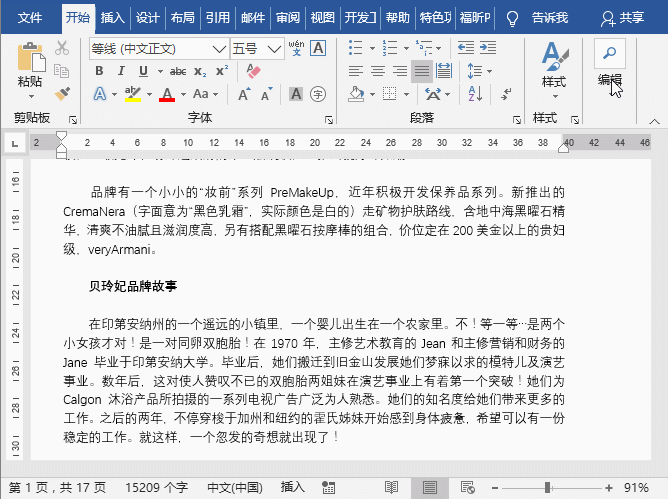
Task: Apply text effects with outlined A
Action: point(100,94)
